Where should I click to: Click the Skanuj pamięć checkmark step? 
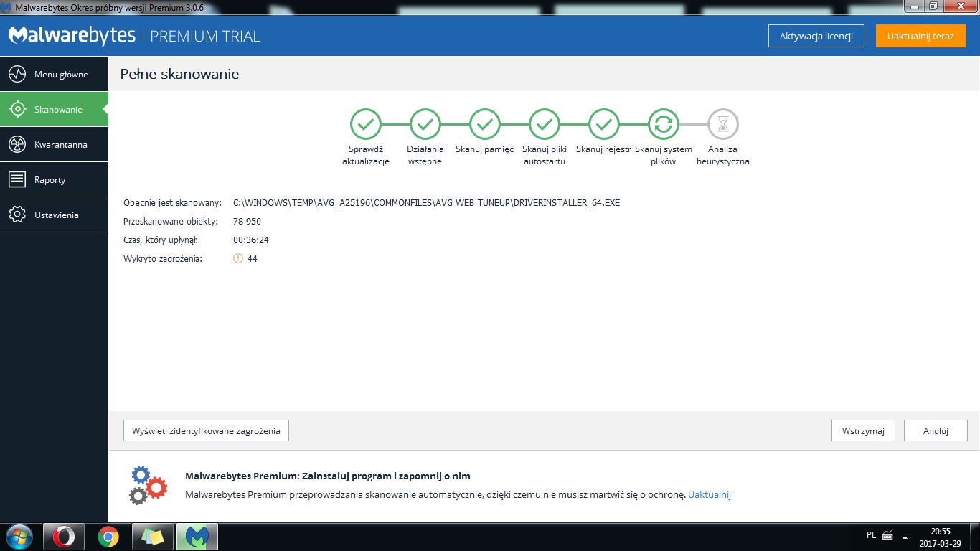484,124
